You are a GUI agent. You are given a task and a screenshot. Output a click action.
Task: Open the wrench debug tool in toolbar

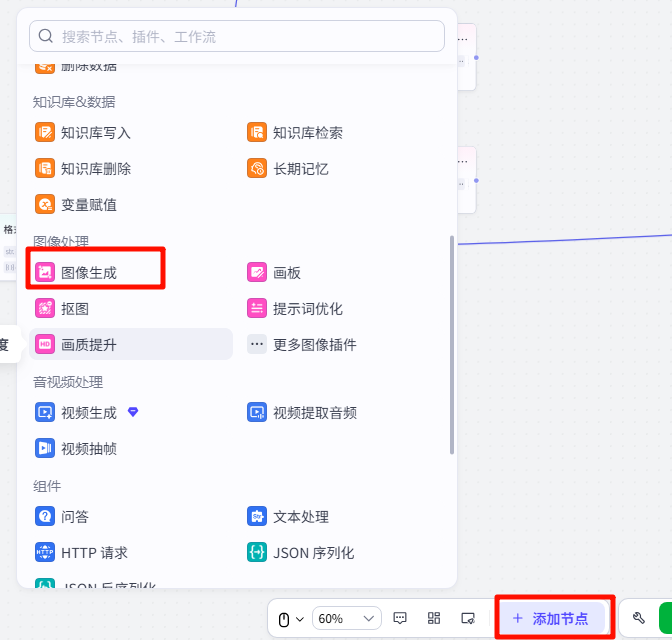pyautogui.click(x=638, y=618)
